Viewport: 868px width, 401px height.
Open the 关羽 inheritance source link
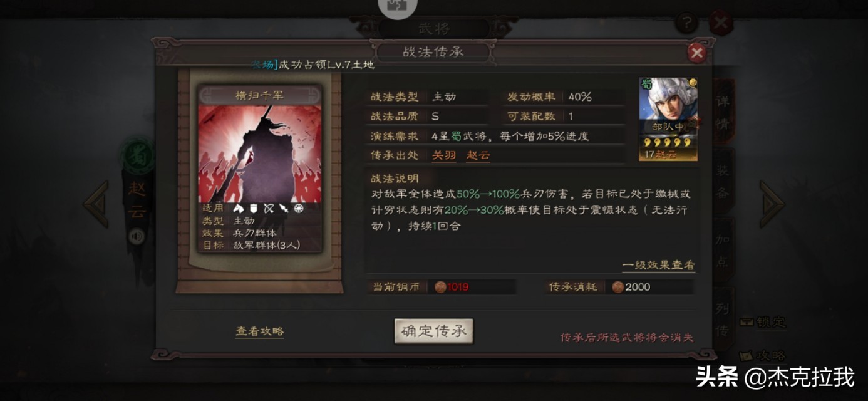point(444,155)
